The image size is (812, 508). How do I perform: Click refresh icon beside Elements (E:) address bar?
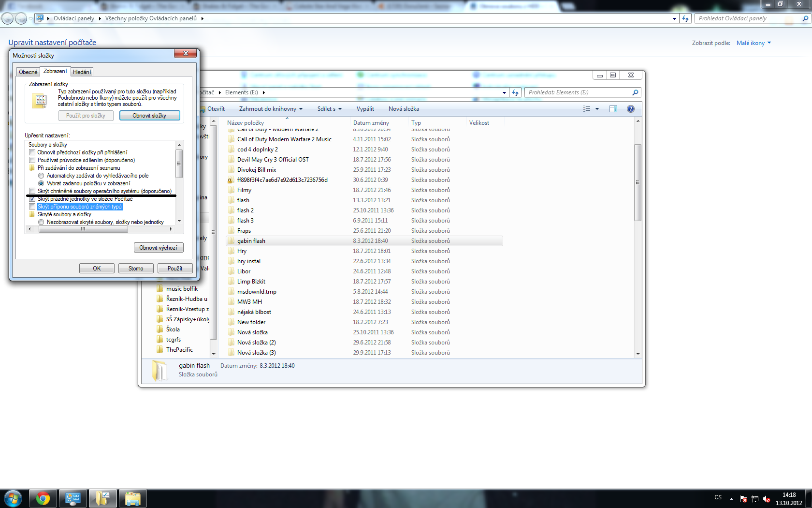pyautogui.click(x=515, y=92)
